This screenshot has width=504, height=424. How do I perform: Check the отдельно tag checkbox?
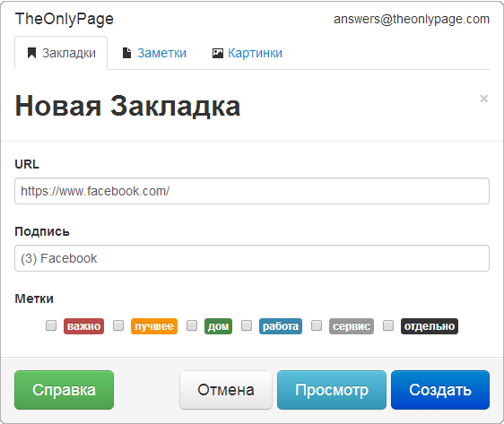pos(388,325)
